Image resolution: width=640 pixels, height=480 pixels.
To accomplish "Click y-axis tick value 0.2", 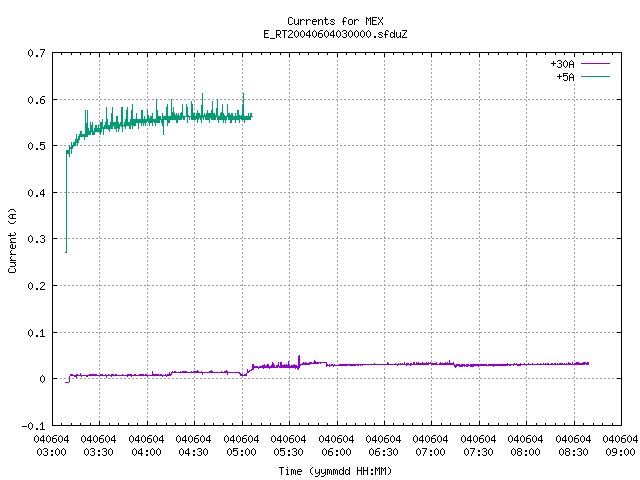I will coord(36,286).
